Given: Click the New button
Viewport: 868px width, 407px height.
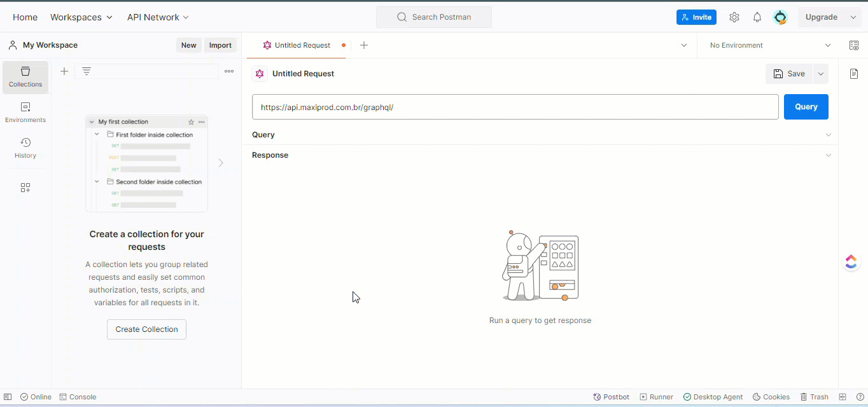Looking at the screenshot, I should pyautogui.click(x=188, y=45).
